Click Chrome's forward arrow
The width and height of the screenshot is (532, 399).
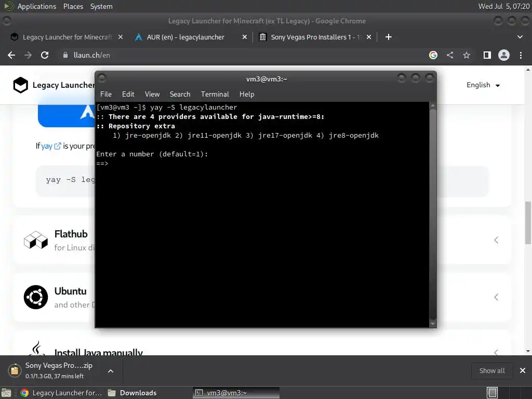click(28, 55)
